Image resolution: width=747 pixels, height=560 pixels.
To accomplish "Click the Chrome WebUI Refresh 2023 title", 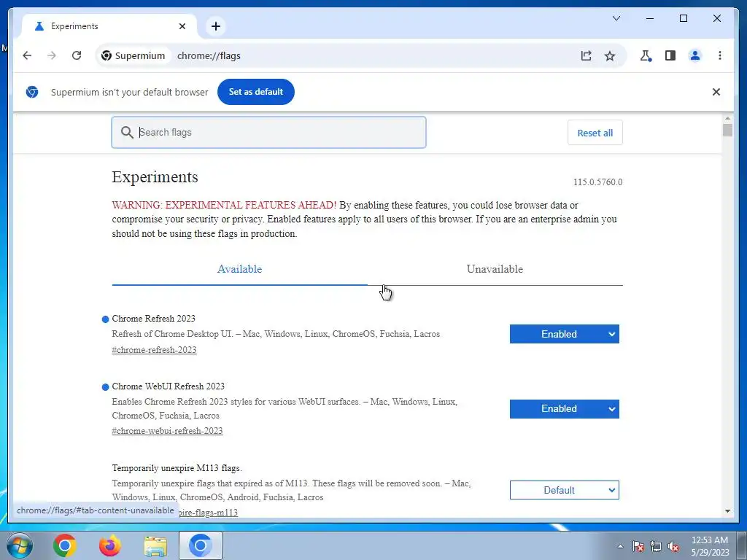I will coord(169,386).
